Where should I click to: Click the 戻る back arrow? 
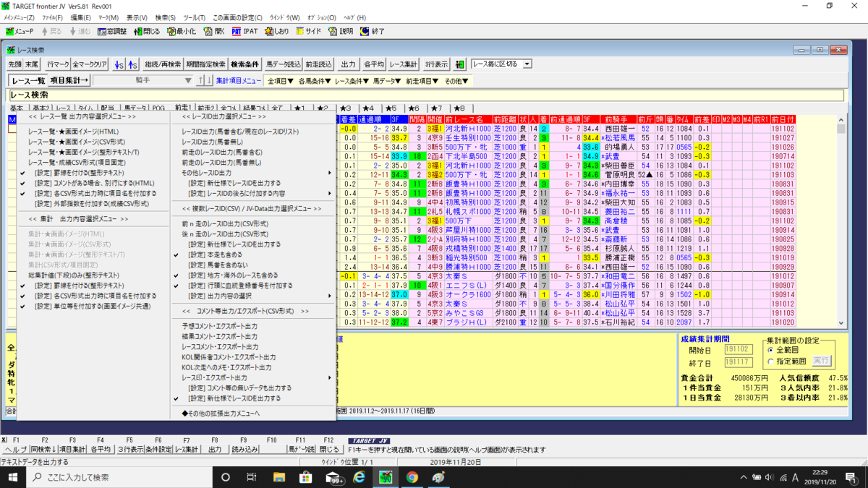click(x=51, y=32)
